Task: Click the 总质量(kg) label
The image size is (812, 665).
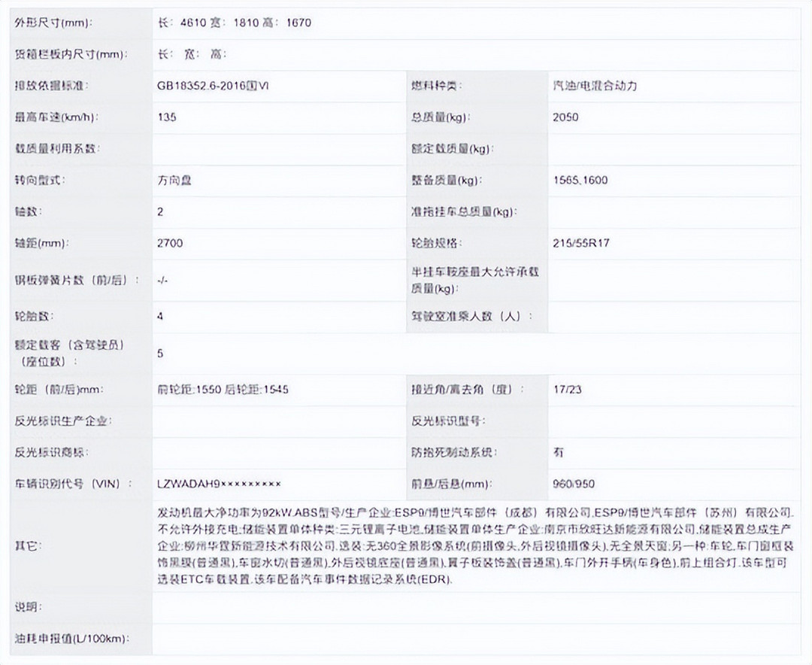Action: [441, 117]
